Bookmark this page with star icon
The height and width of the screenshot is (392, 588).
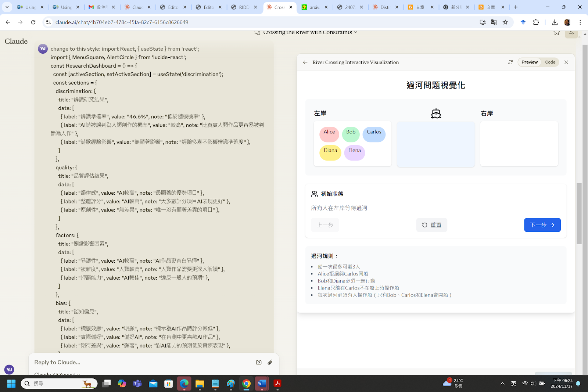[x=505, y=22]
